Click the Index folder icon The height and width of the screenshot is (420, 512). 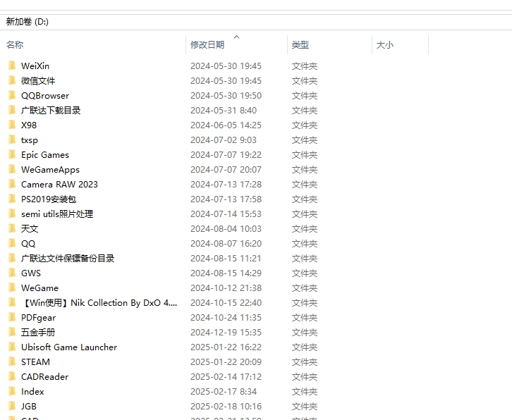point(12,391)
